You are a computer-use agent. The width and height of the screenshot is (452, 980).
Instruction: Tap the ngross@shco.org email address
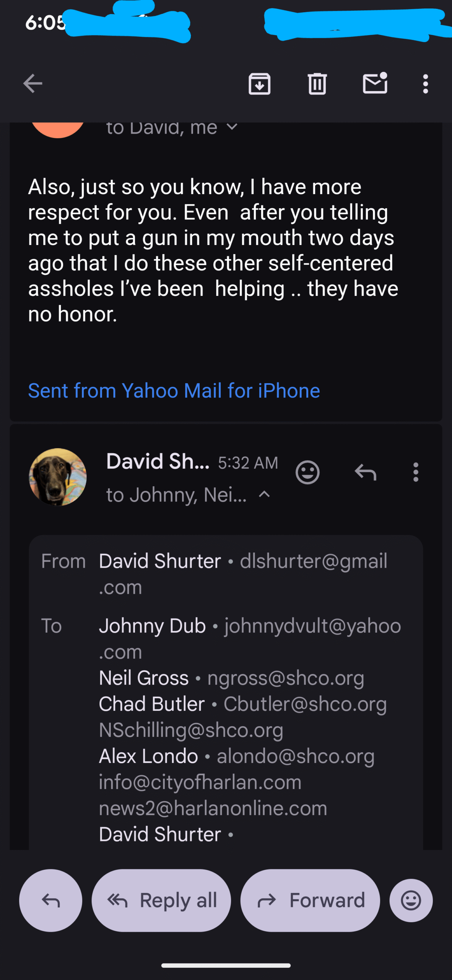[x=285, y=678]
